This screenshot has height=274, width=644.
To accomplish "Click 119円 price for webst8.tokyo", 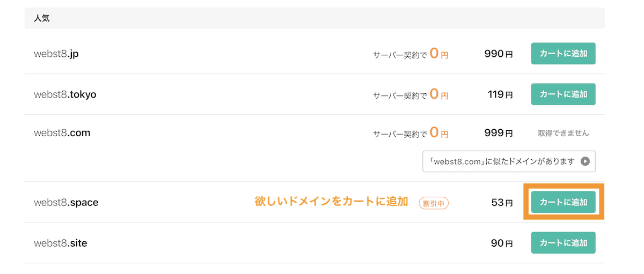I will tap(500, 95).
